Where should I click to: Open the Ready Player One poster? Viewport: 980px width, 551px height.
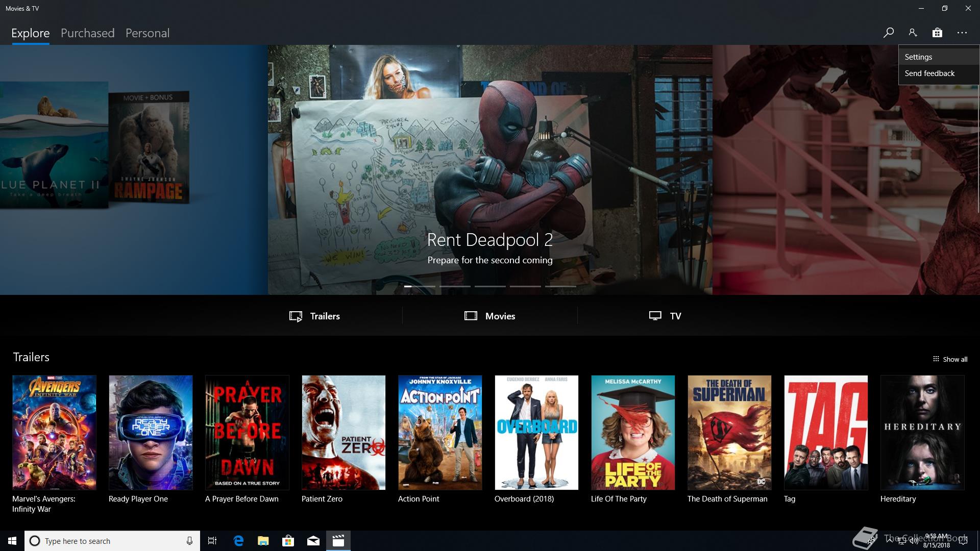click(x=151, y=433)
